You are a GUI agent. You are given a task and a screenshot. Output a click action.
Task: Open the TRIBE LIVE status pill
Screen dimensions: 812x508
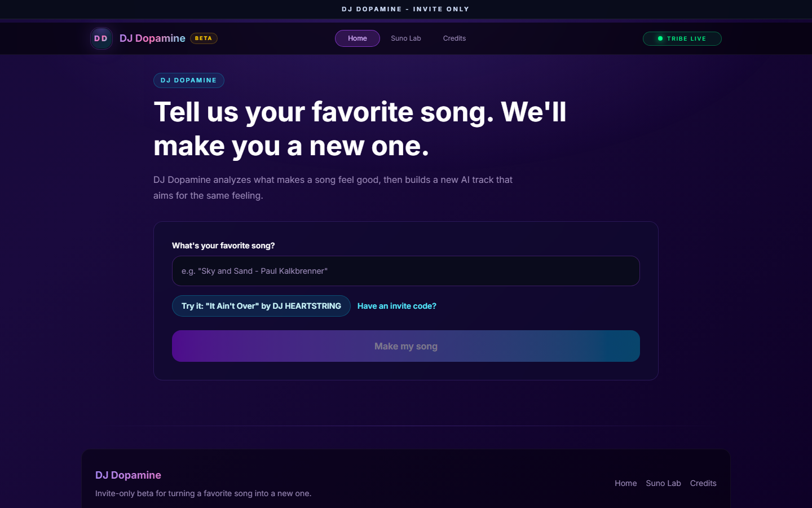(x=682, y=38)
